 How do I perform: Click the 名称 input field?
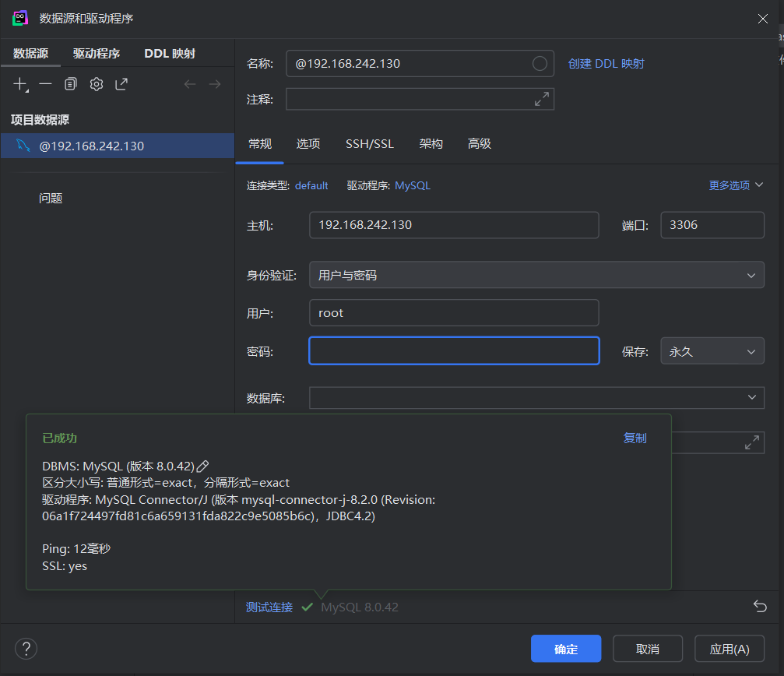pos(420,64)
